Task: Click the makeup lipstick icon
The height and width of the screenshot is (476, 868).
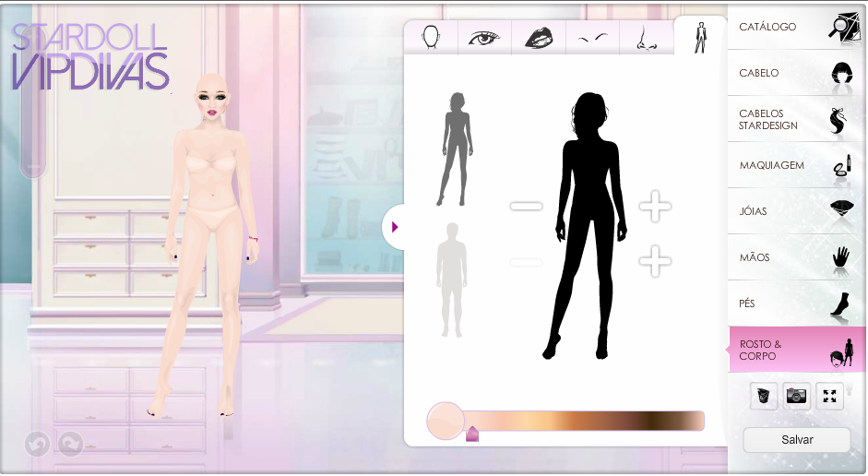Action: pyautogui.click(x=842, y=167)
